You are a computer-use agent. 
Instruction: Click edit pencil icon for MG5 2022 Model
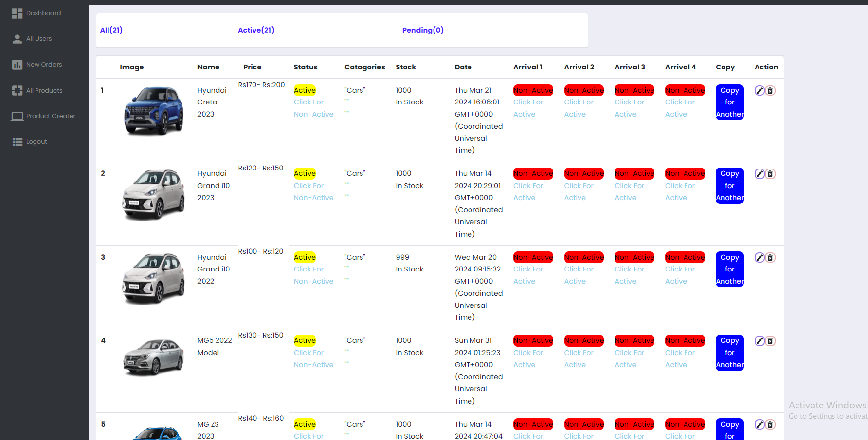(x=759, y=341)
